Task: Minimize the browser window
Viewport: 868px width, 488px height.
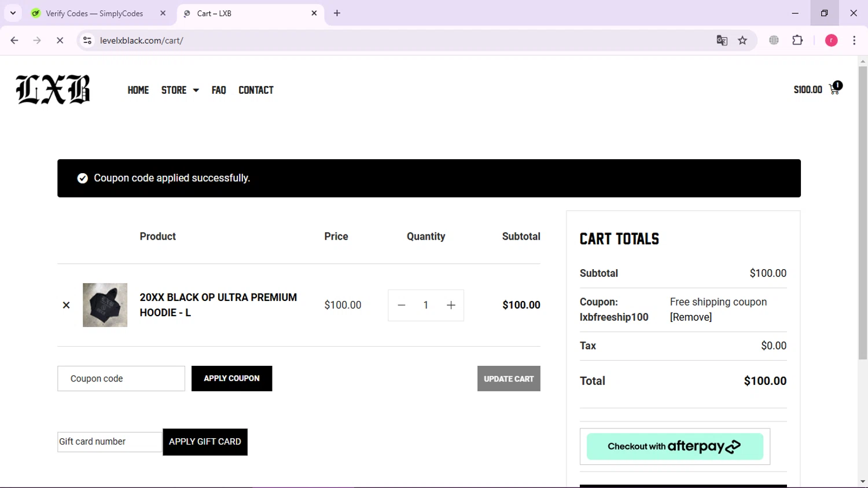Action: tap(795, 13)
